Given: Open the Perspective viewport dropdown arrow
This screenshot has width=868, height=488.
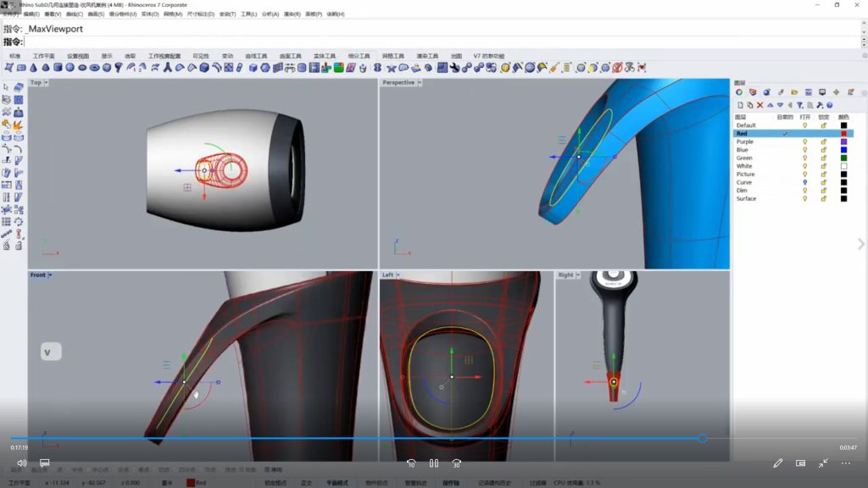Looking at the screenshot, I should [420, 83].
